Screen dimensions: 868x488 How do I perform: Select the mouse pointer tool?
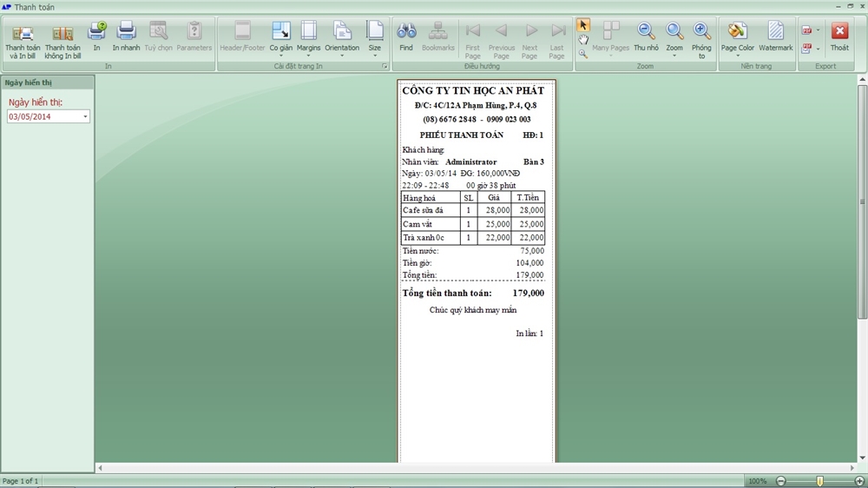583,25
